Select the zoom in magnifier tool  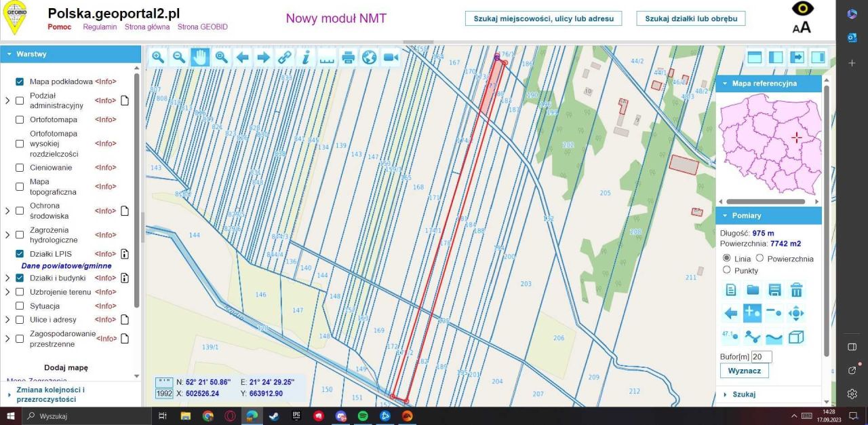158,58
